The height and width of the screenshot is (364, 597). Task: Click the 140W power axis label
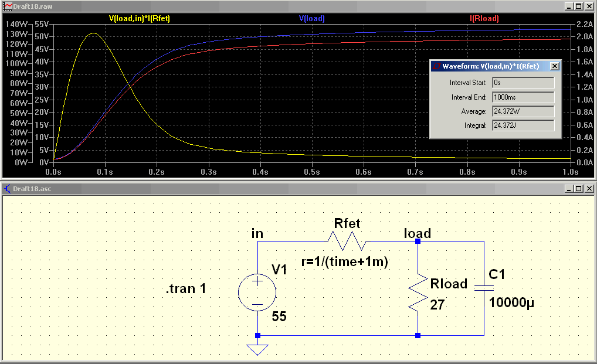(16, 24)
